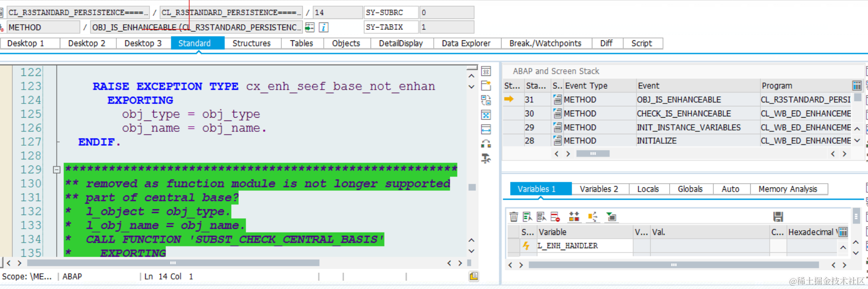The image size is (868, 289).
Task: Click the METHOD icon in stack row 29
Action: tap(558, 127)
